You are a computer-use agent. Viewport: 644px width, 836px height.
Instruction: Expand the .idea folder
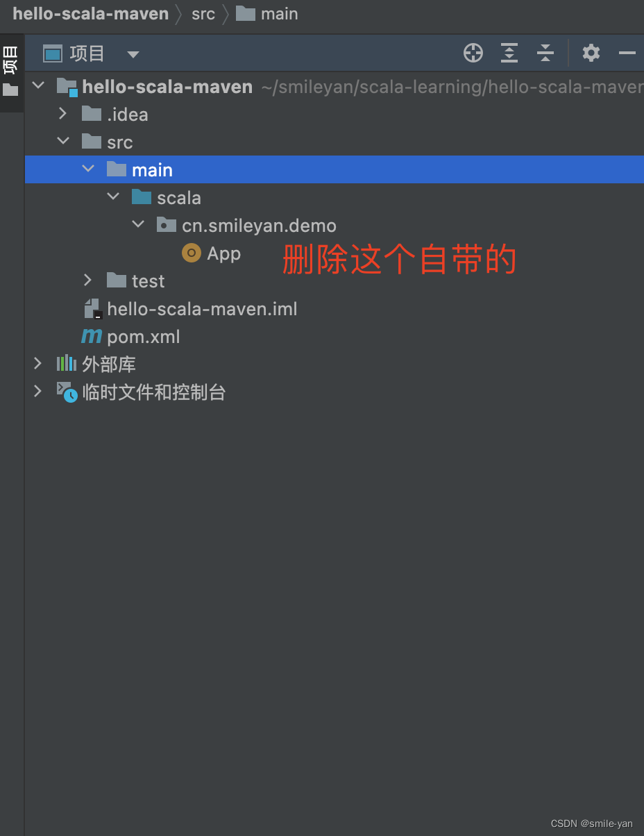(62, 113)
